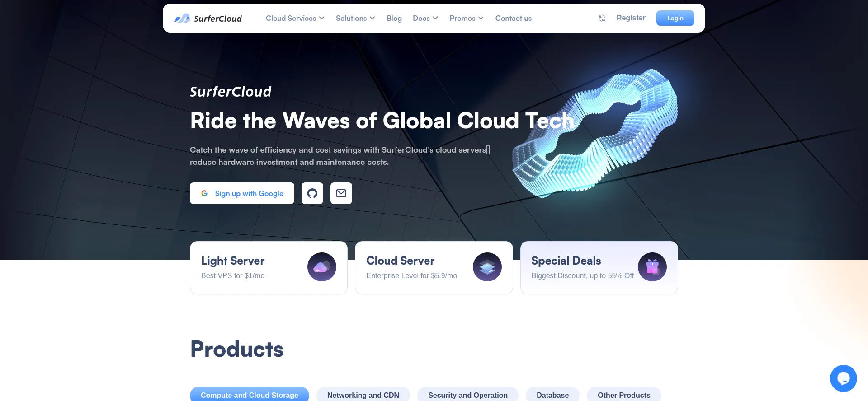Open the Docs dropdown menu

coord(425,18)
